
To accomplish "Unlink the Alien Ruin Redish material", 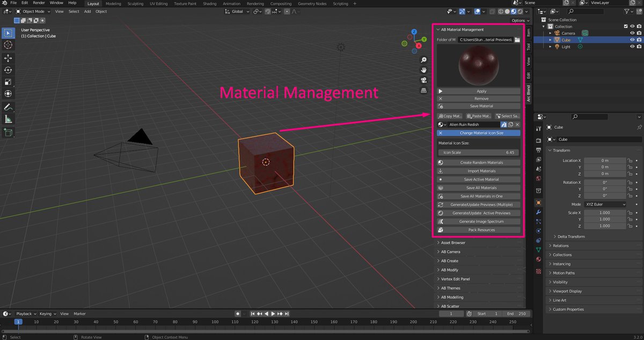I will click(517, 124).
